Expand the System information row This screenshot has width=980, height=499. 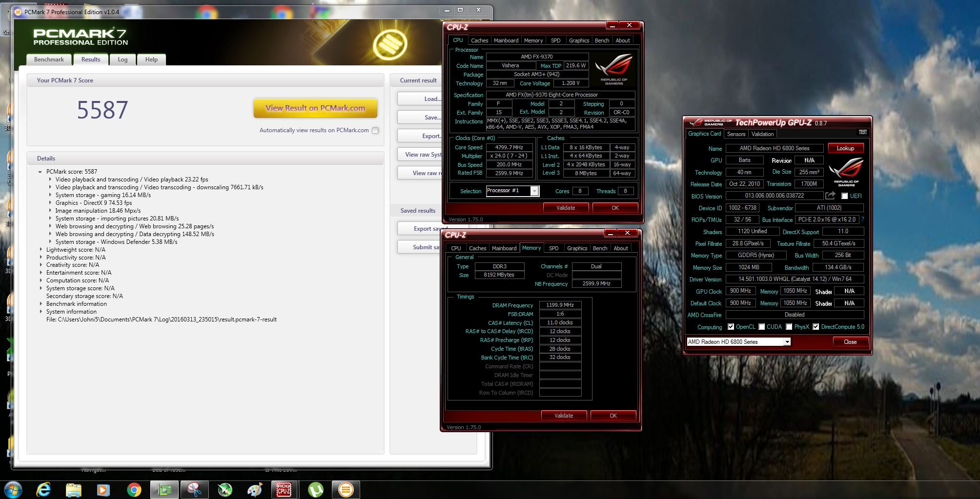point(41,312)
